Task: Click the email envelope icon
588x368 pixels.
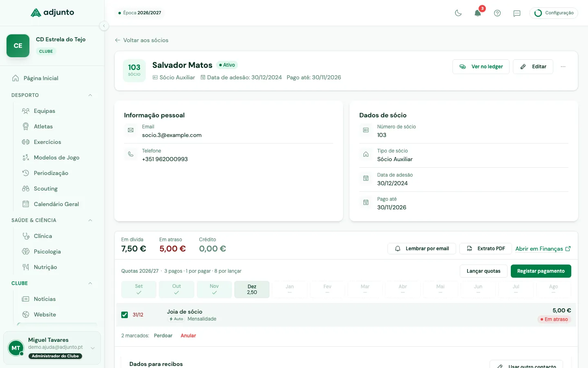Action: 131,130
